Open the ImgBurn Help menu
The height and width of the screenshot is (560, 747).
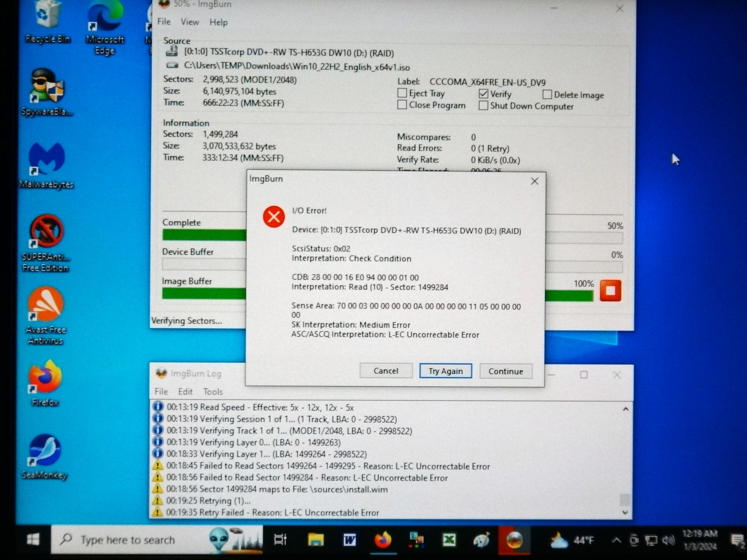click(218, 22)
